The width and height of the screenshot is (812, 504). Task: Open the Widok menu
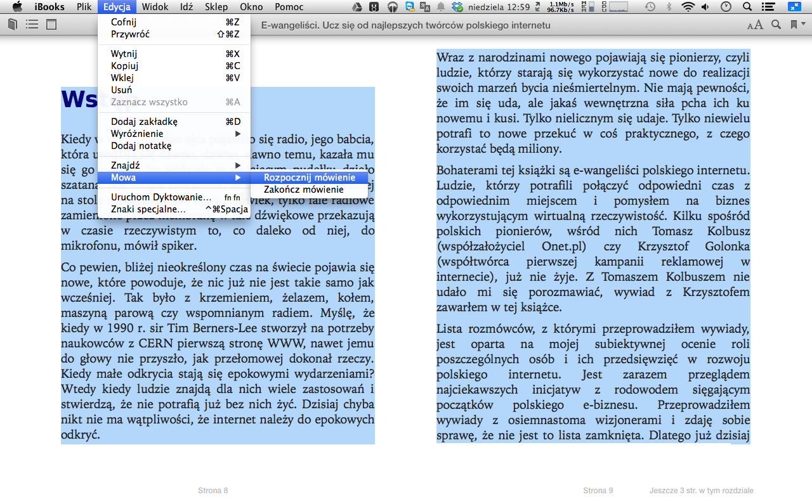tap(155, 7)
